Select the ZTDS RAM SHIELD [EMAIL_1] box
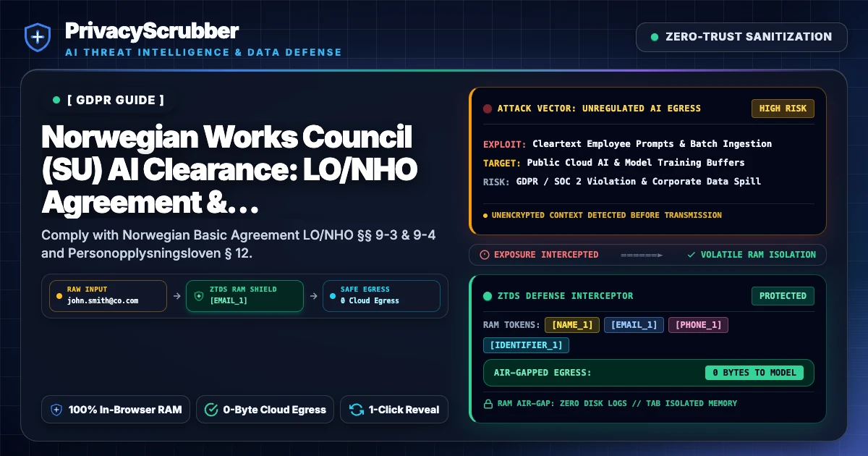Screen dimensions: 868x456 coord(244,295)
